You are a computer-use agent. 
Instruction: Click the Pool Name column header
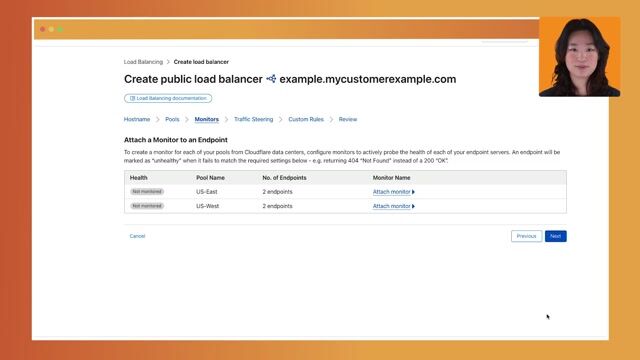pyautogui.click(x=210, y=178)
